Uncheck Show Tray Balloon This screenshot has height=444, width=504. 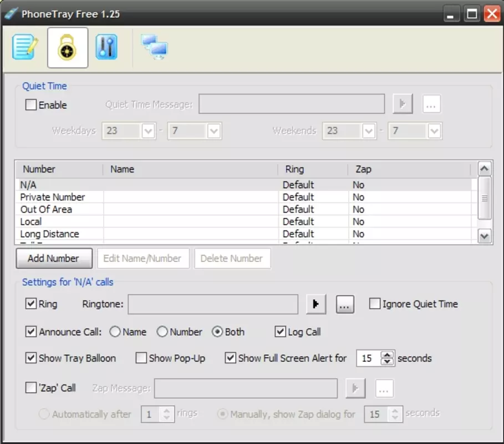[31, 358]
